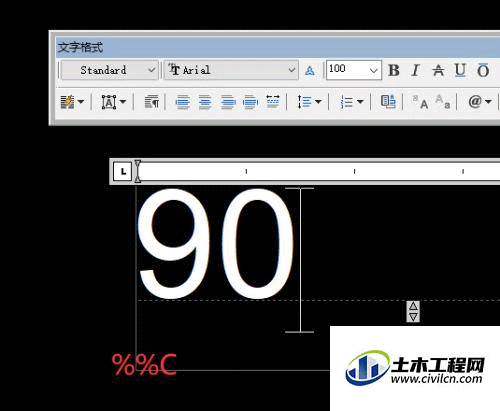Toggle Italic formatting
The image size is (500, 411).
[415, 70]
